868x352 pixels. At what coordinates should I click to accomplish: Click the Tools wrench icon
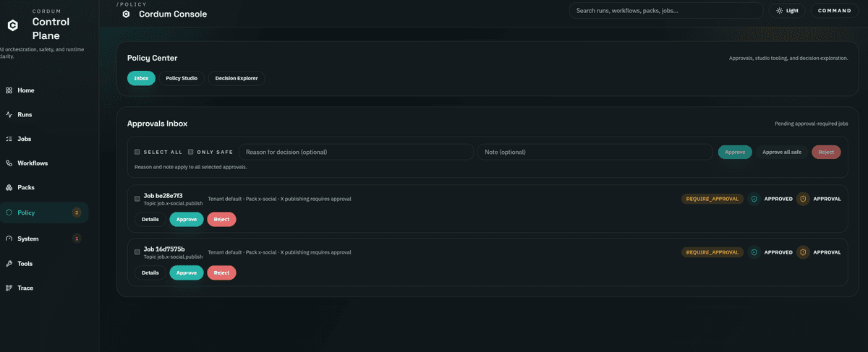9,264
